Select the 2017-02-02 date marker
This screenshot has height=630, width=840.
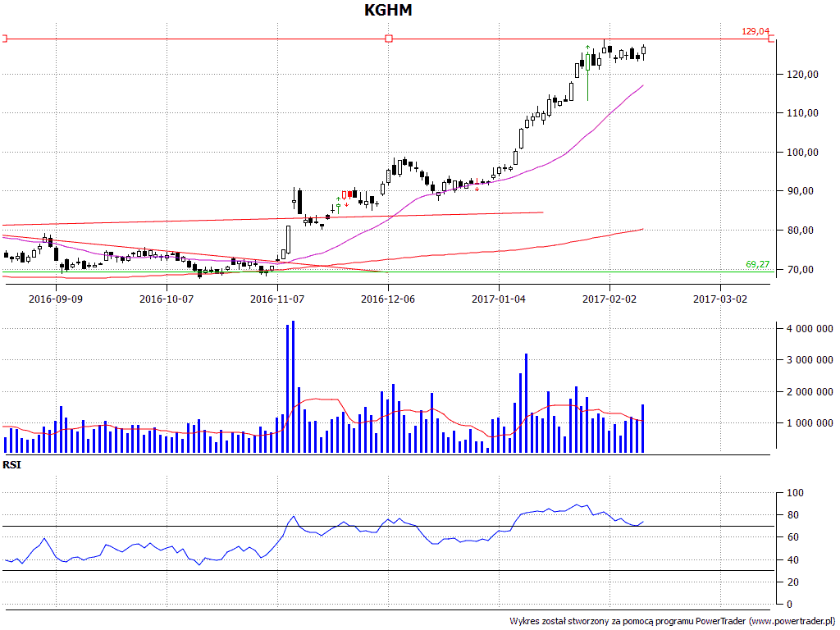(x=609, y=299)
